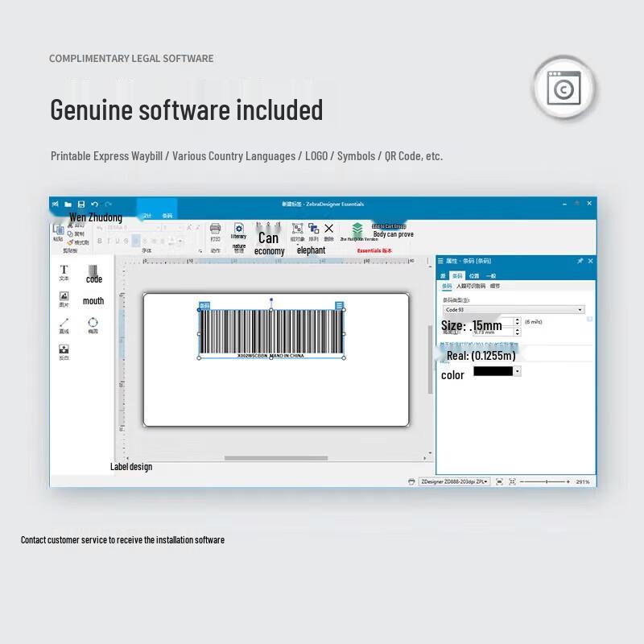644x644 pixels.
Task: Click the Paste button in the ribbon
Action: coord(58,232)
